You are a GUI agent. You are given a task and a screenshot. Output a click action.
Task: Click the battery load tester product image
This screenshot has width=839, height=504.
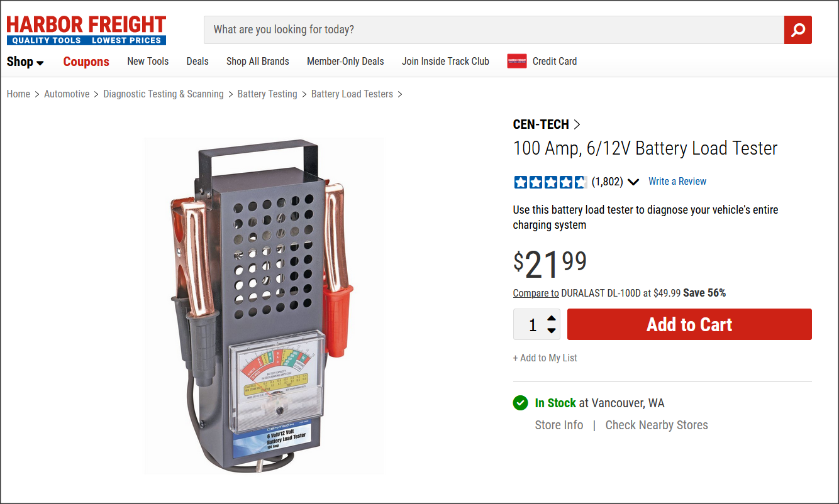click(x=264, y=305)
